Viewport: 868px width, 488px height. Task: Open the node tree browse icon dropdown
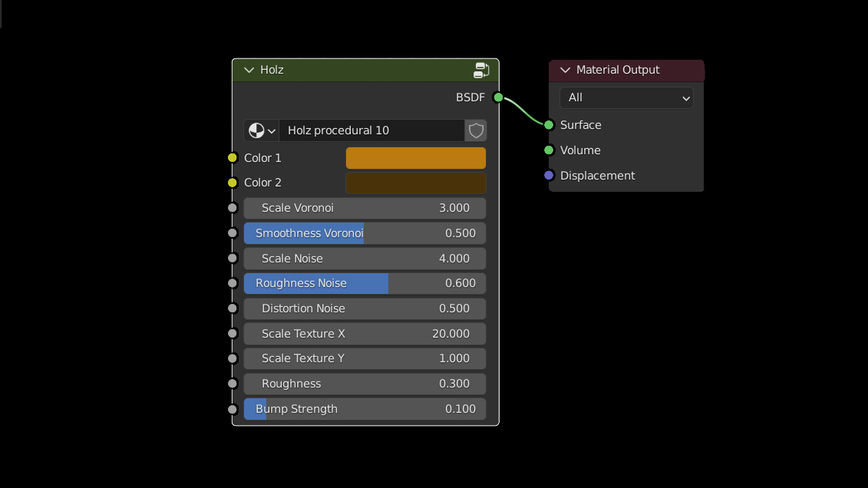pyautogui.click(x=262, y=130)
